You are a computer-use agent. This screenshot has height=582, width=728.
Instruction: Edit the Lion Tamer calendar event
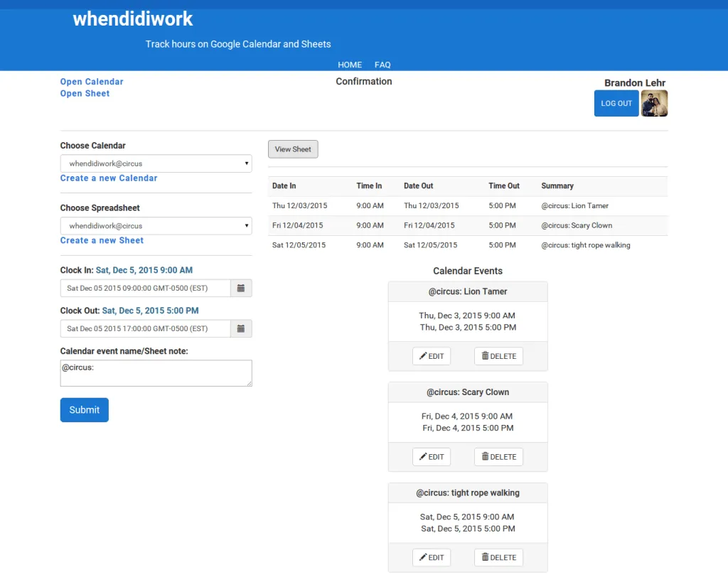pyautogui.click(x=432, y=356)
